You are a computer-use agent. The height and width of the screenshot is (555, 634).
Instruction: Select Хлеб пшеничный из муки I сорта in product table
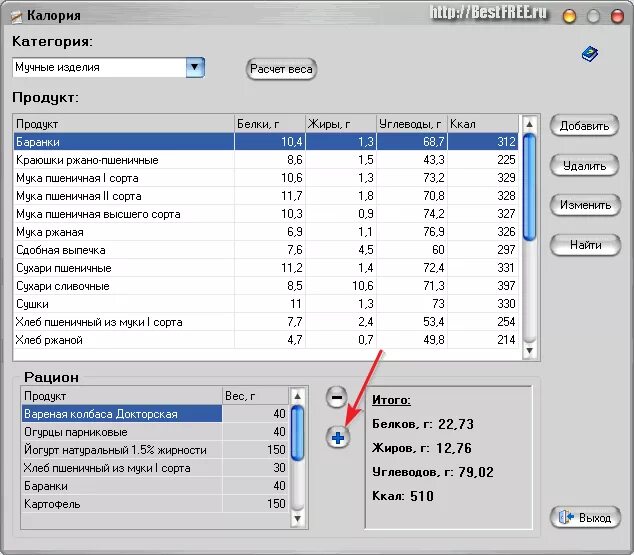(x=266, y=322)
